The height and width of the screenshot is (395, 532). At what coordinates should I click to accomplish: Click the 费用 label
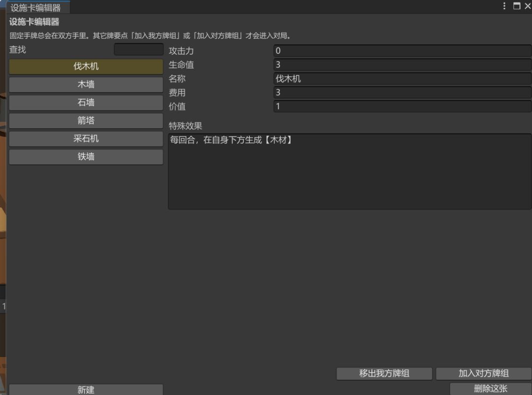pyautogui.click(x=177, y=93)
